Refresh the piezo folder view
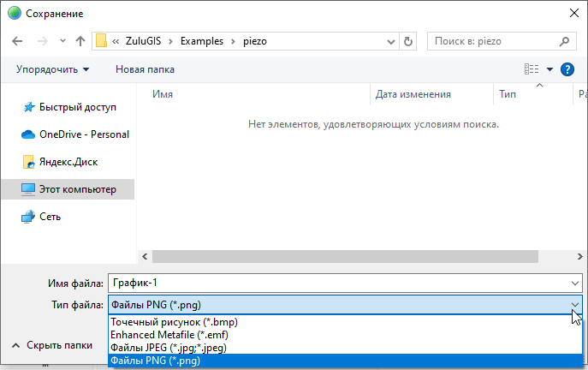 pyautogui.click(x=407, y=40)
